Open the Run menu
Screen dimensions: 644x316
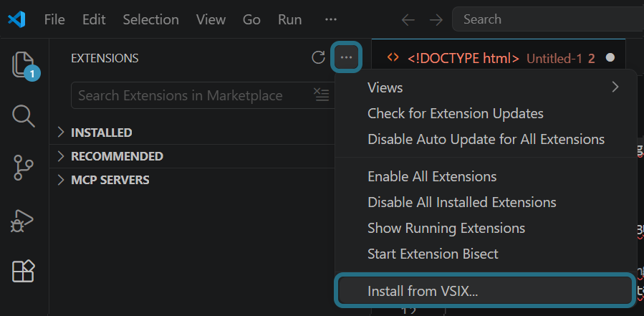pyautogui.click(x=290, y=19)
